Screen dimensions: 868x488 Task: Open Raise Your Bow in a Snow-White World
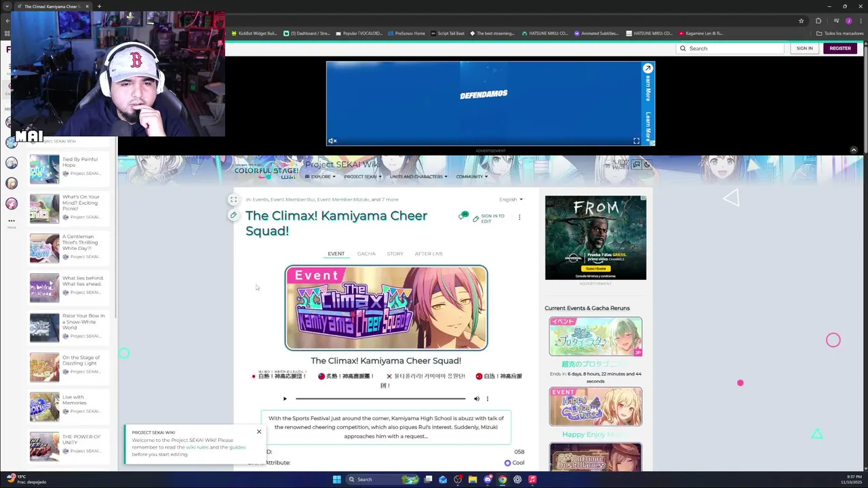click(68, 327)
